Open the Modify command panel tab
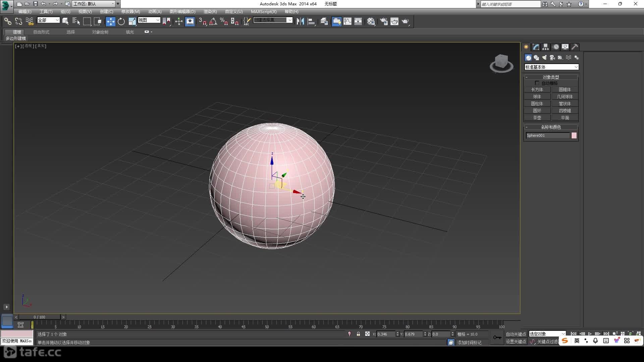The image size is (644, 362). click(536, 47)
